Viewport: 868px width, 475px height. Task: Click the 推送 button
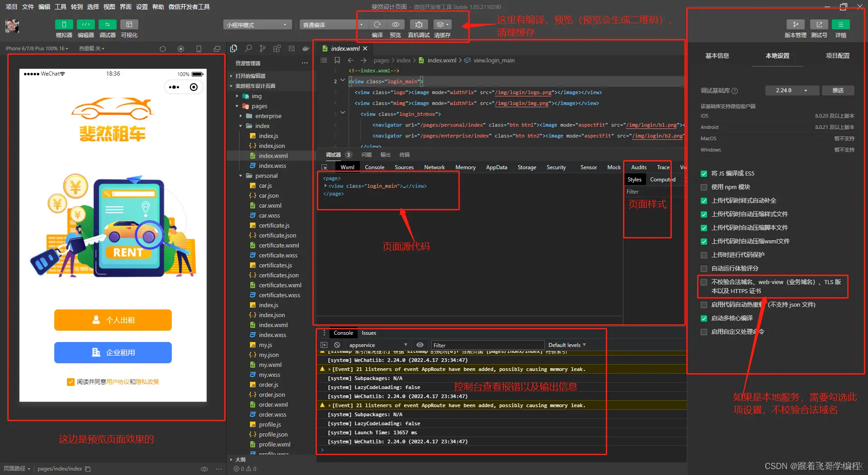click(x=838, y=90)
